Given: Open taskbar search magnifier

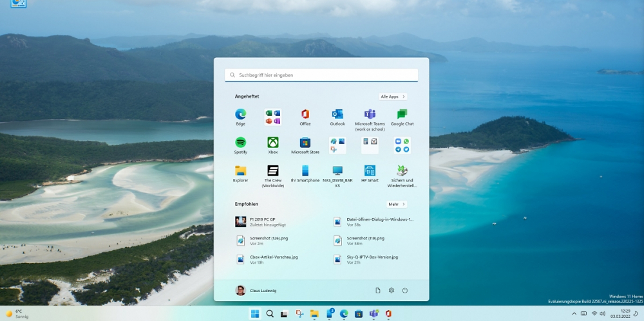Looking at the screenshot, I should tap(270, 314).
